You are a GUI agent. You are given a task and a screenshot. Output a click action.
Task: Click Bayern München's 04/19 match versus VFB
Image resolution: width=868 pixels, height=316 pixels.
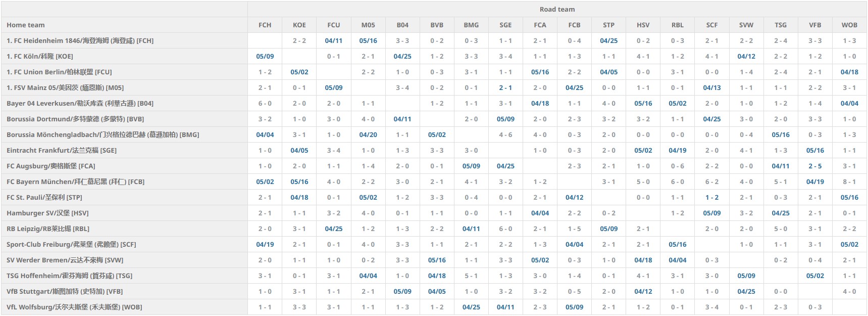pyautogui.click(x=814, y=182)
